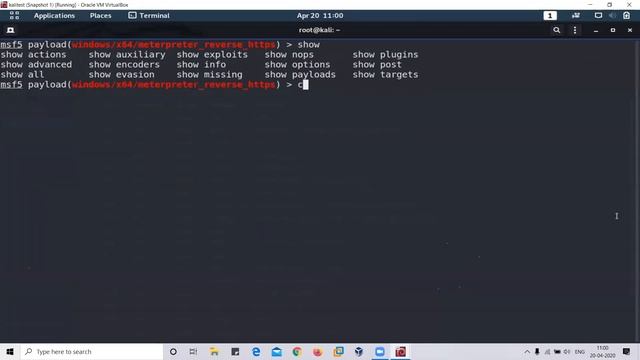Click the 'show exploits' completion text
The width and height of the screenshot is (640, 360).
pyautogui.click(x=212, y=55)
